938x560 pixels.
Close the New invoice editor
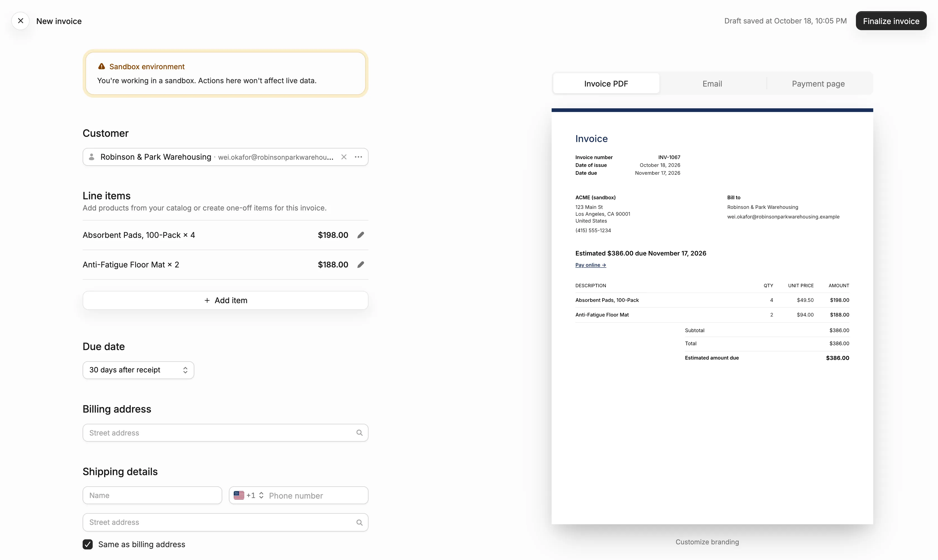(x=20, y=21)
